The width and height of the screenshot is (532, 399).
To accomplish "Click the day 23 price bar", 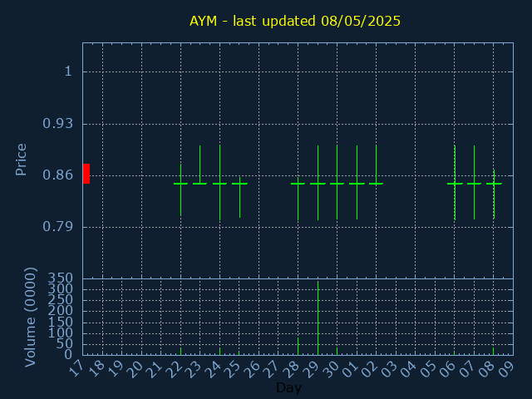I will point(199,165).
